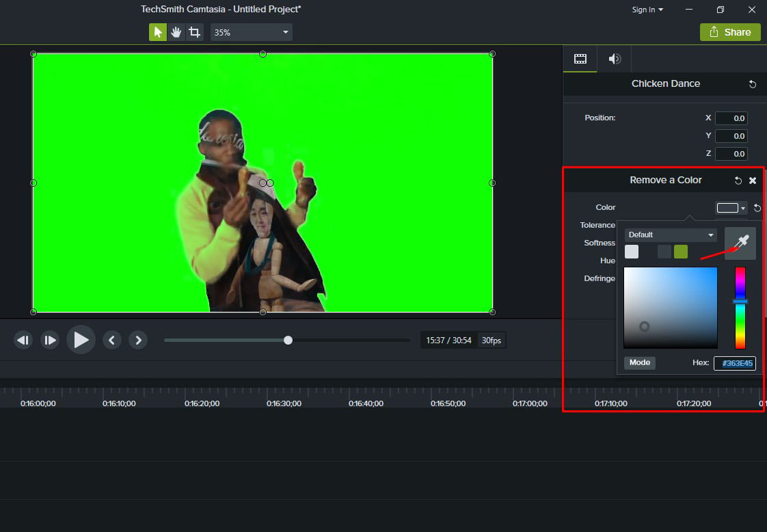Switch to the Visual properties tab
This screenshot has height=532, width=767.
(x=579, y=58)
